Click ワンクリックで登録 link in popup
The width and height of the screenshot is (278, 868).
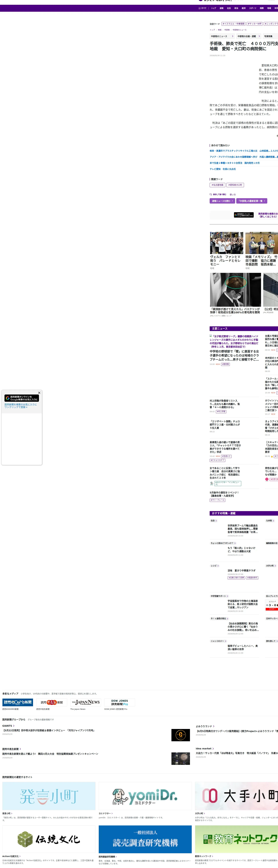(16, 407)
